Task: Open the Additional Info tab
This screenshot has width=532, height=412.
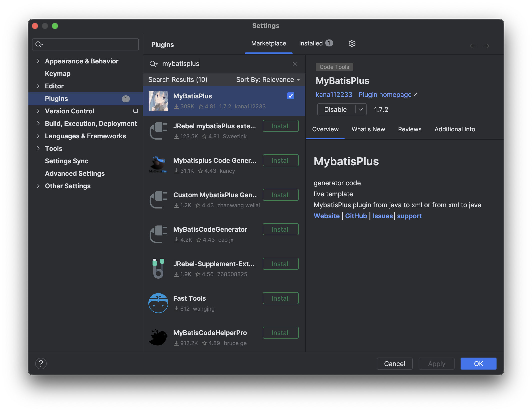Action: click(x=455, y=129)
